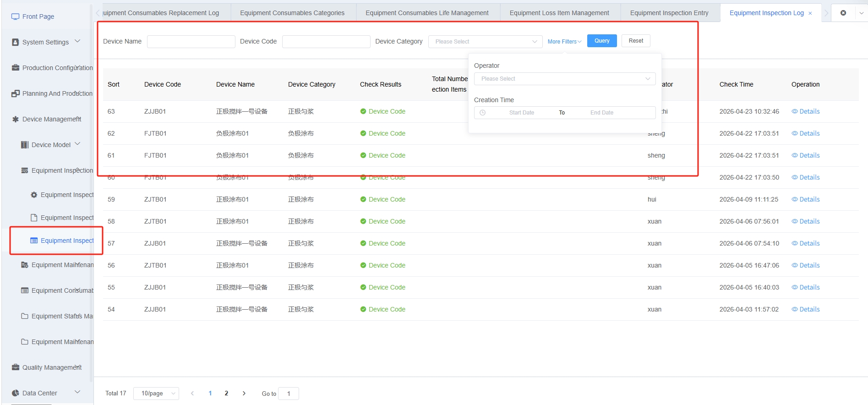868x405 pixels.
Task: Select page 1 in pagination
Action: tap(210, 393)
